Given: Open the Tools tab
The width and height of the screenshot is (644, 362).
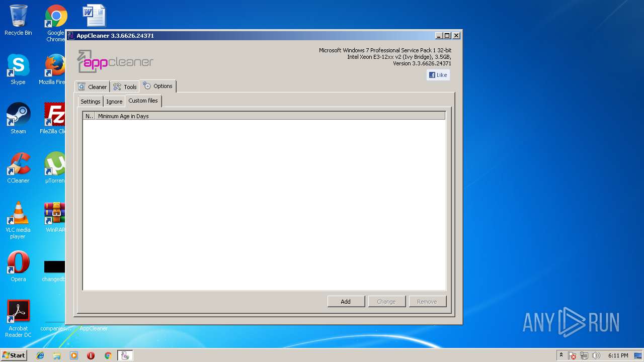Looking at the screenshot, I should click(125, 86).
